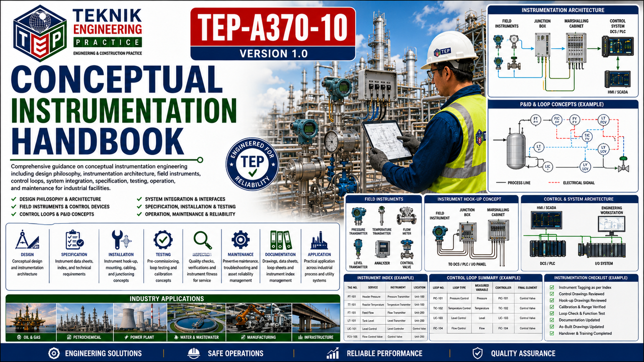644x362 pixels.
Task: Click the Instrument Index (Example) header
Action: click(385, 278)
